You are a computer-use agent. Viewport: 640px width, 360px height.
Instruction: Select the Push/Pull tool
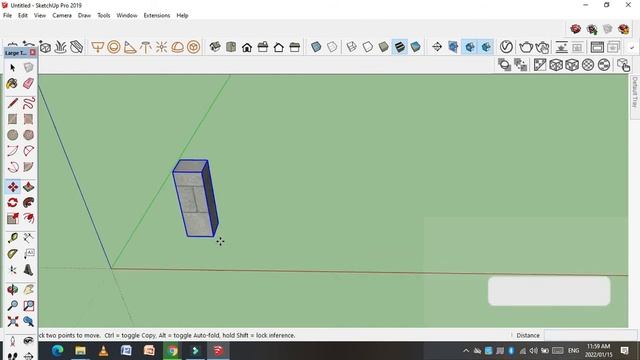pyautogui.click(x=28, y=187)
